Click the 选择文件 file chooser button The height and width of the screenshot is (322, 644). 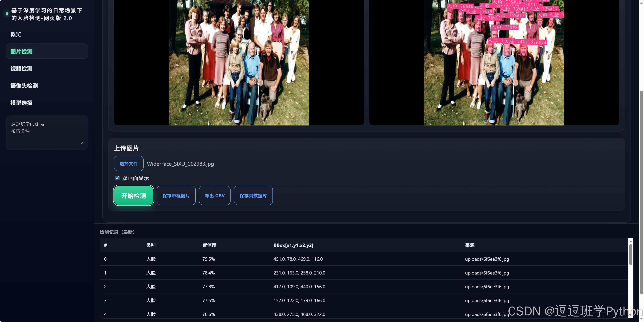128,164
